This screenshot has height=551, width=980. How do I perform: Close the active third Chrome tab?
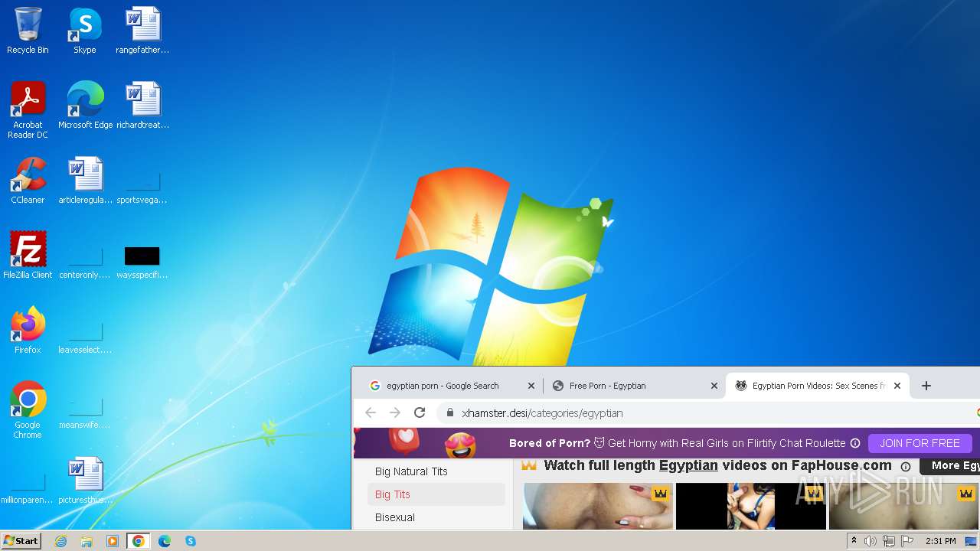pos(897,386)
